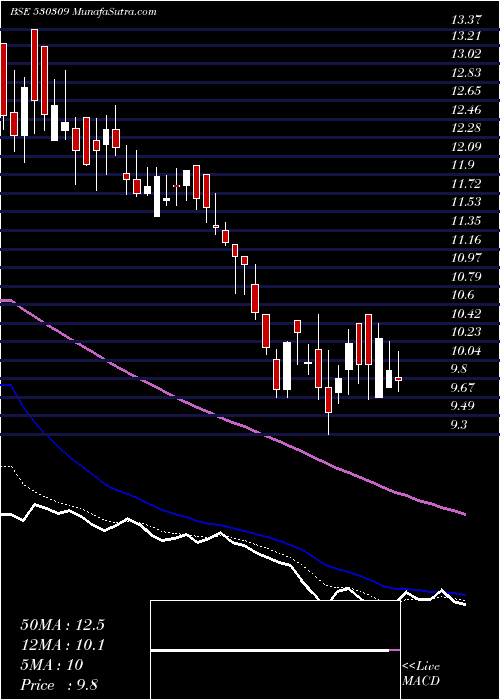This screenshot has height=700, width=500.
Task: Click the 10.04 price level label
Action: coord(466,350)
